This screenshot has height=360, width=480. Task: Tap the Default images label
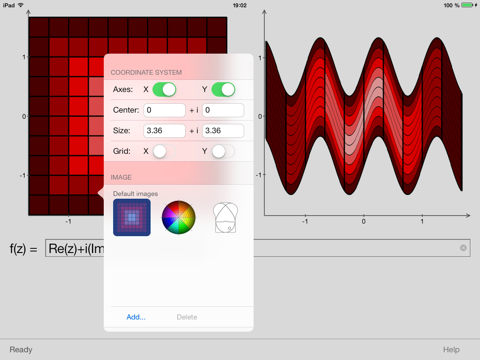135,194
